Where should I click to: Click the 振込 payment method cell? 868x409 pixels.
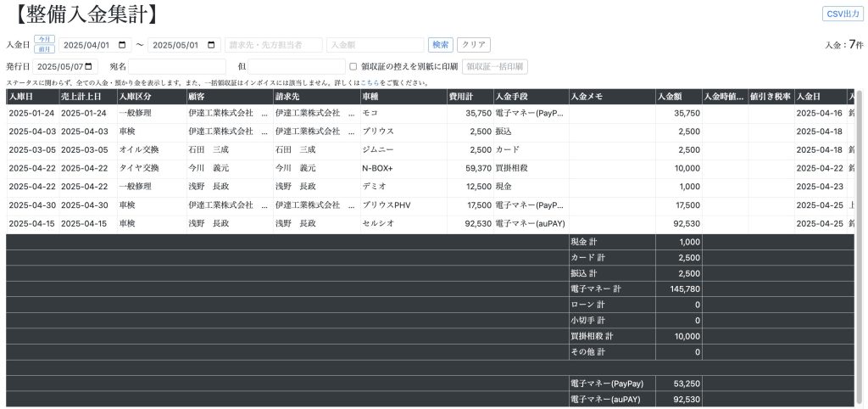(x=531, y=132)
